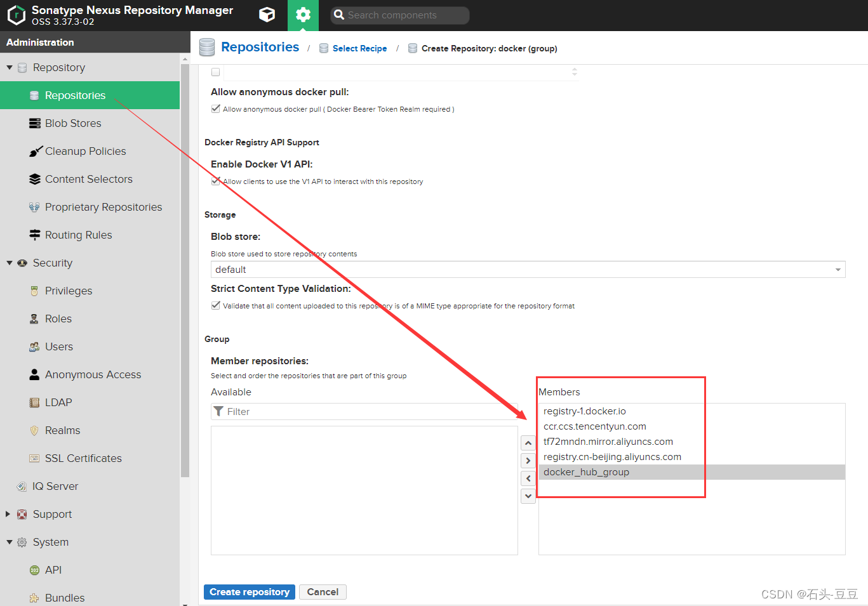Click the Privileges medal icon
The height and width of the screenshot is (606, 868).
[x=35, y=291]
